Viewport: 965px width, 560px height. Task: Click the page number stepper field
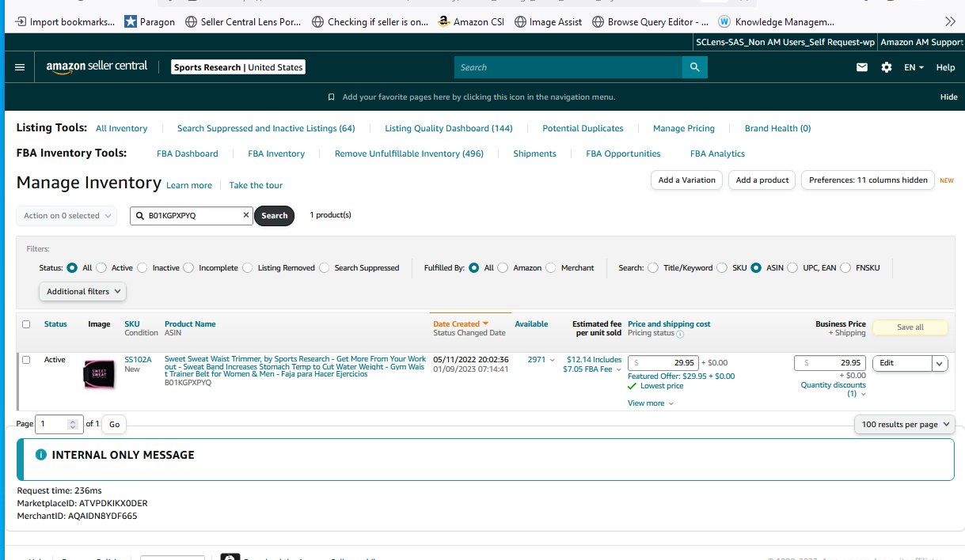(59, 425)
